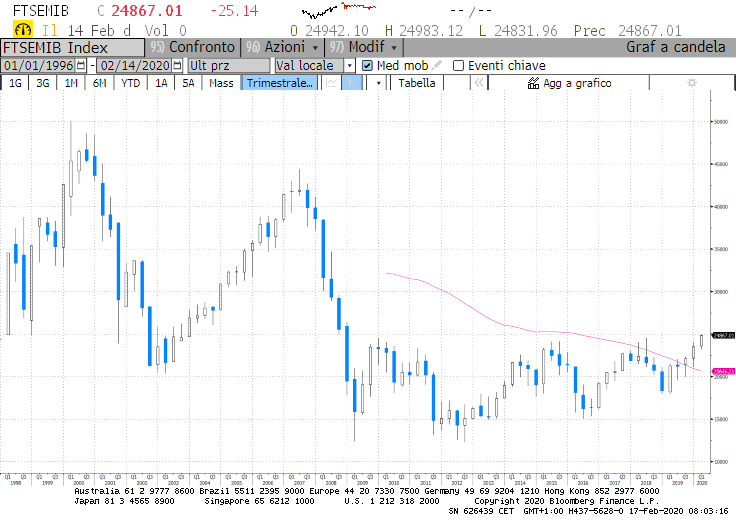
Task: Click the Graf a candela title text
Action: pos(675,47)
